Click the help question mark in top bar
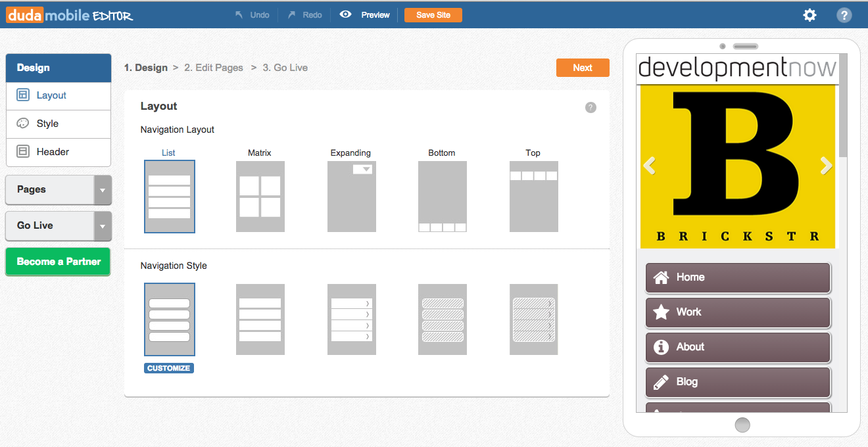868x447 pixels. pyautogui.click(x=844, y=15)
